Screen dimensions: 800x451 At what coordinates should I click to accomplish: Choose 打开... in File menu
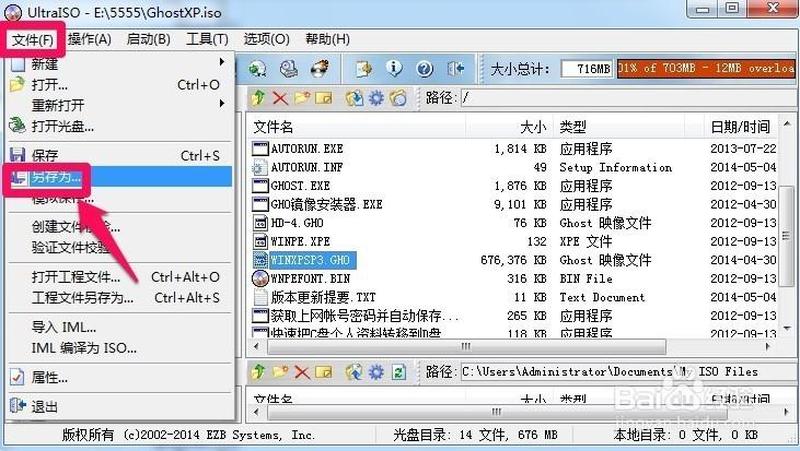pos(120,85)
